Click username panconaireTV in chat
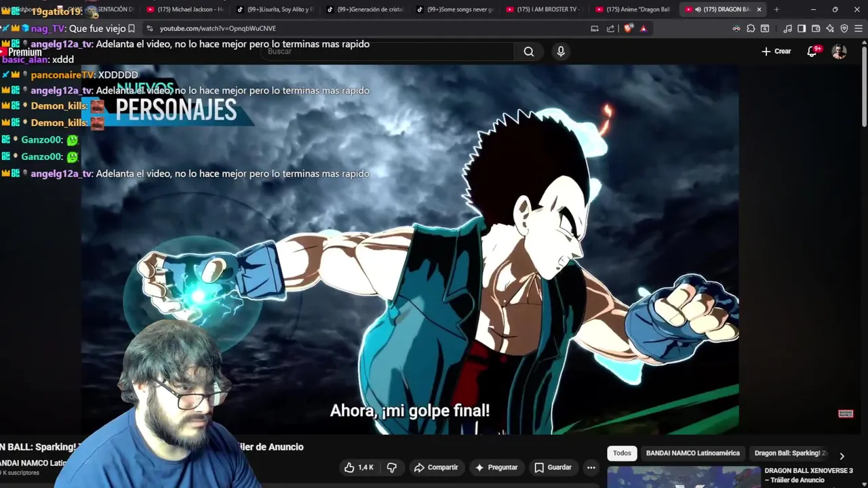This screenshot has width=868, height=488. tap(63, 75)
